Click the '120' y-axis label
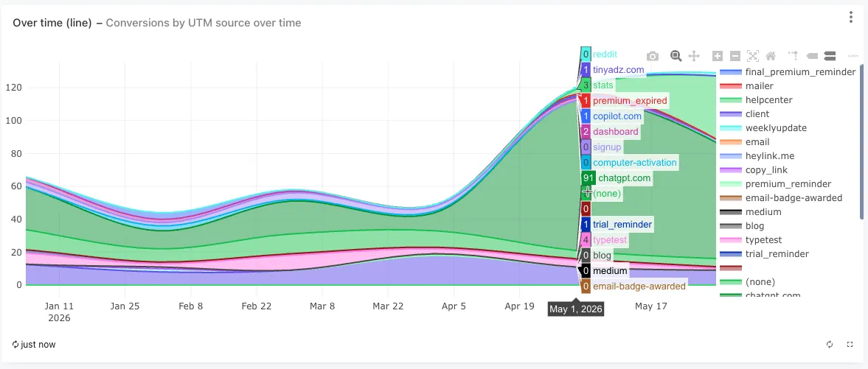Viewport: 868px width, 369px height. point(14,88)
